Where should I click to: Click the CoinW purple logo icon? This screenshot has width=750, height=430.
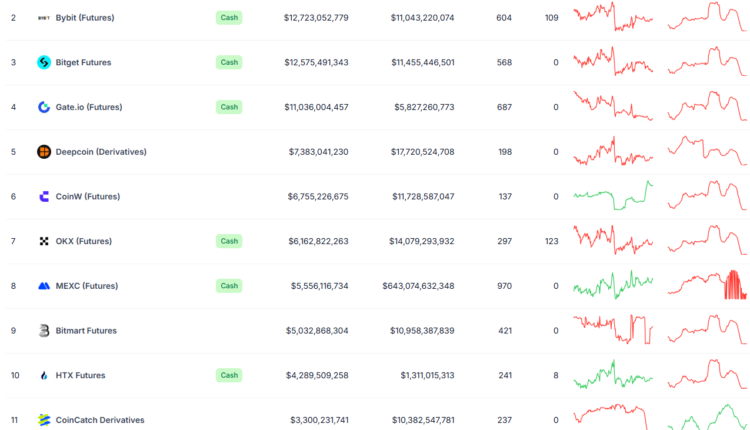click(44, 197)
